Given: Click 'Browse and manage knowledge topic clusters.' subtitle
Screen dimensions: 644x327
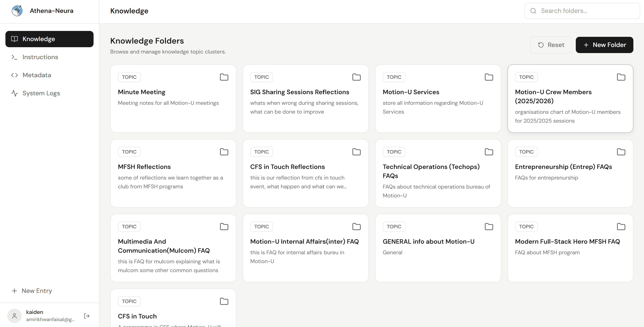Looking at the screenshot, I should (168, 52).
